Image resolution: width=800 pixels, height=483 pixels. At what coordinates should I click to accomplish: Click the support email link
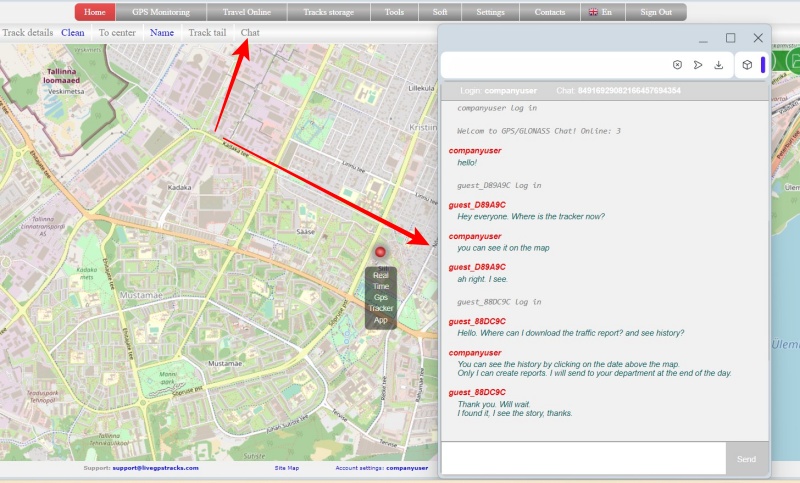pyautogui.click(x=155, y=468)
